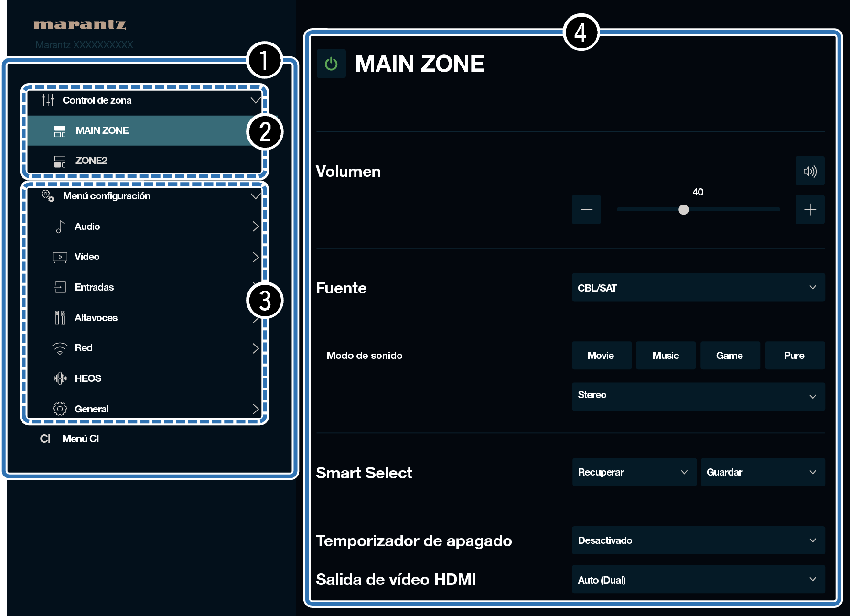Screen dimensions: 850x616
Task: Increase volume with the plus button
Action: coord(809,209)
